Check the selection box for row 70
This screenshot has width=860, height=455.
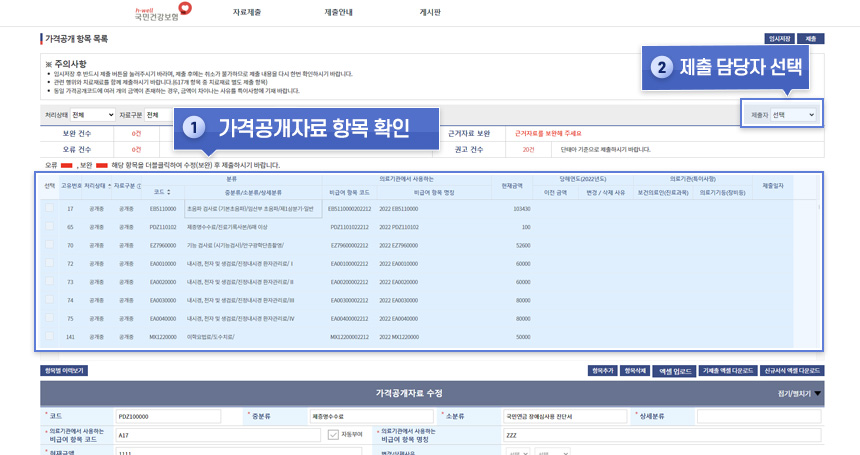(49, 245)
